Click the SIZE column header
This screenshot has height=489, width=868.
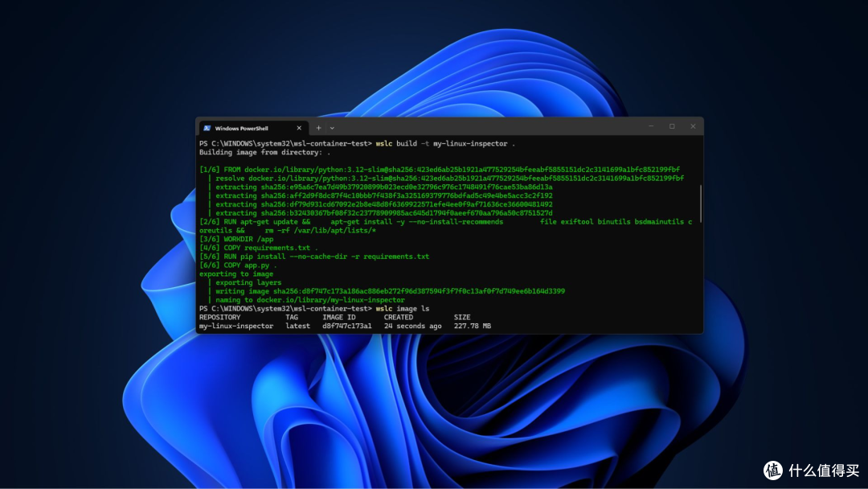click(461, 318)
